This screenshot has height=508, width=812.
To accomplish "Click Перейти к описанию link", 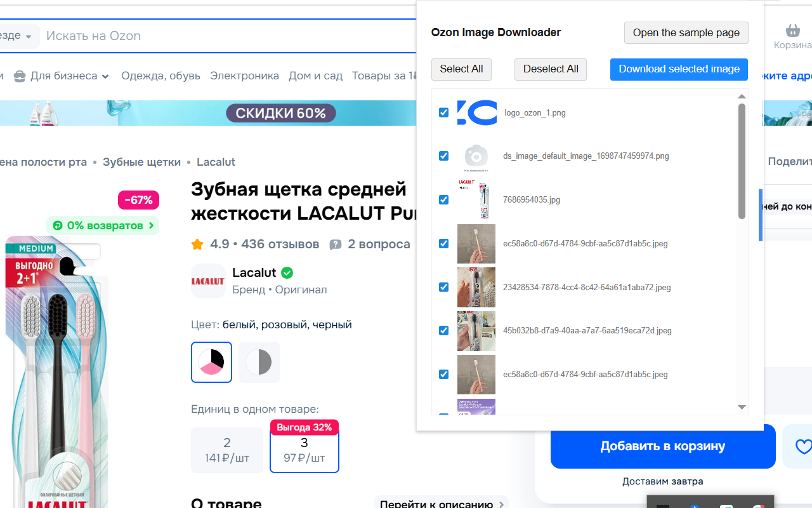I will coord(436,505).
